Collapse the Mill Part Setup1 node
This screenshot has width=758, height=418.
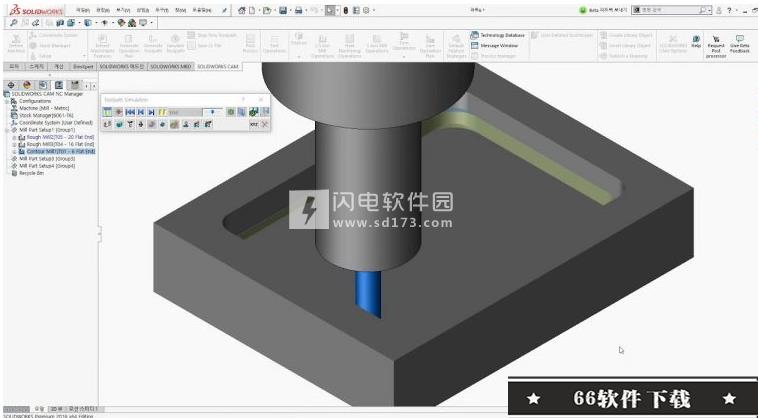(x=7, y=130)
